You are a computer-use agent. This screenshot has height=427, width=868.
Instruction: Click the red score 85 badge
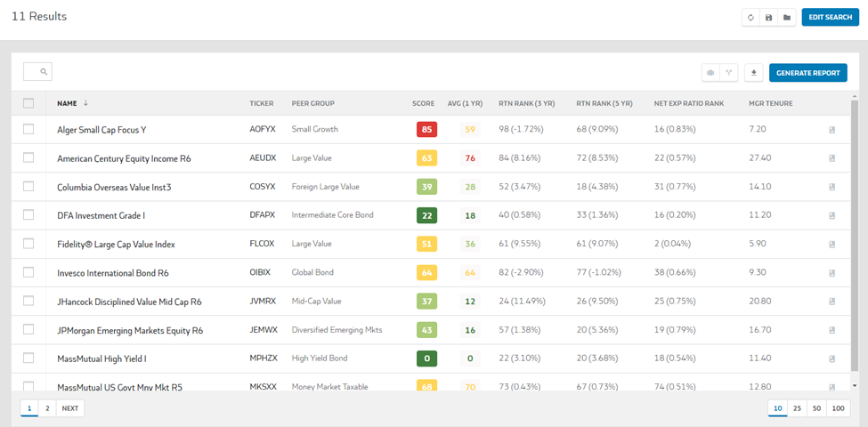tap(426, 129)
